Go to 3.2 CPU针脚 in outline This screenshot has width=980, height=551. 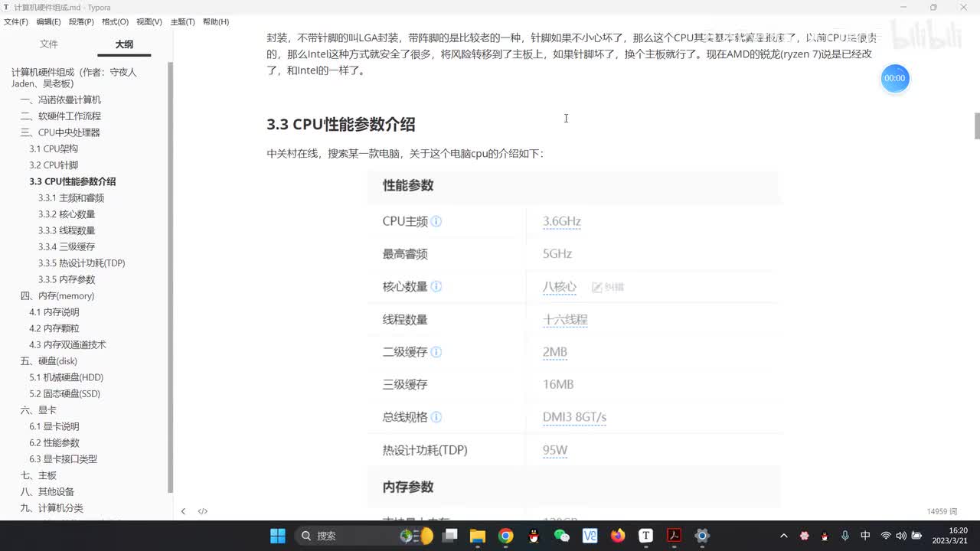(54, 165)
